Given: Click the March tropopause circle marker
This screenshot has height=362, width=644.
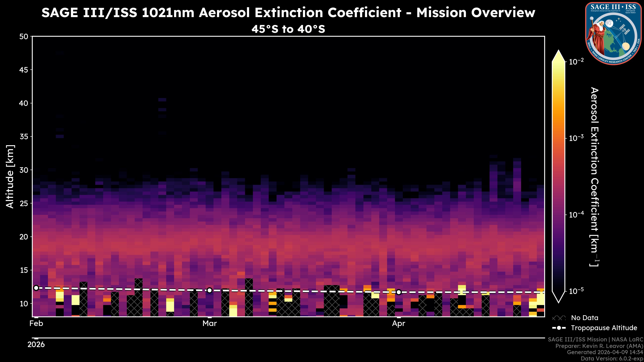Looking at the screenshot, I should (209, 290).
